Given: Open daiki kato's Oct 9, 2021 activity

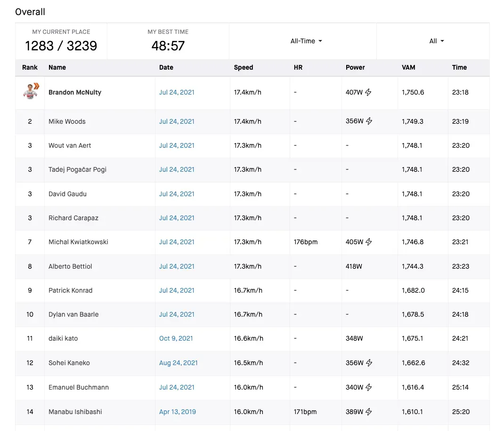Looking at the screenshot, I should tap(176, 338).
